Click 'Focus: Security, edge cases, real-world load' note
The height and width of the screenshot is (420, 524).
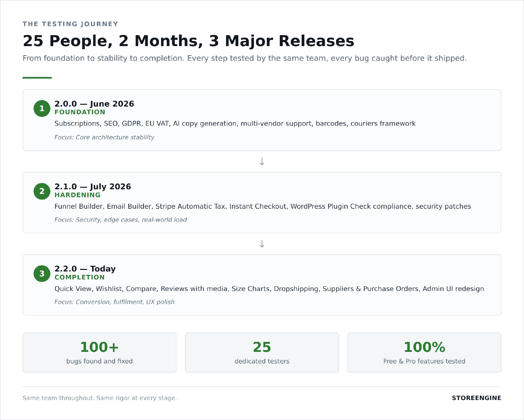(x=121, y=220)
